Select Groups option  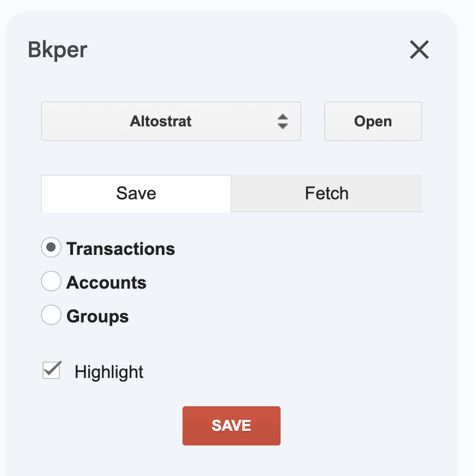(51, 315)
